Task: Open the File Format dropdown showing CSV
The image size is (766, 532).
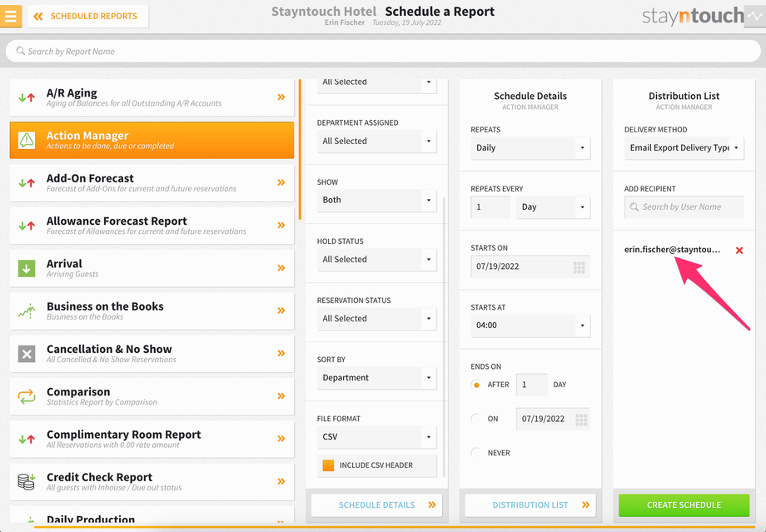Action: tap(376, 437)
